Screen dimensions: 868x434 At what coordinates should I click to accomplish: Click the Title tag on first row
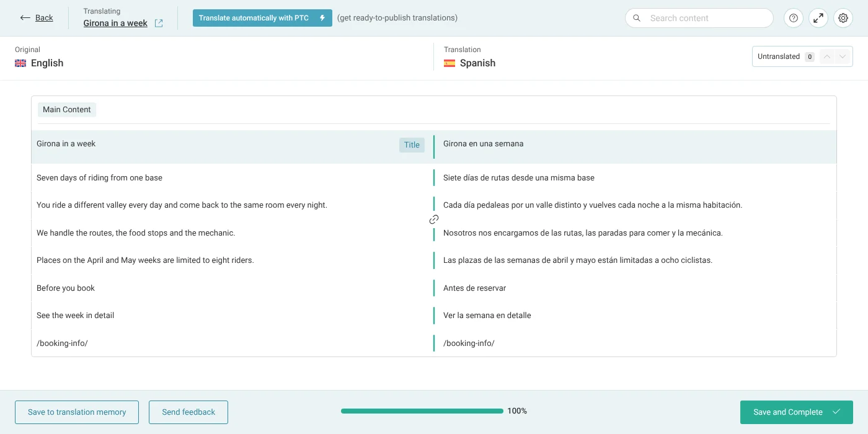tap(412, 145)
